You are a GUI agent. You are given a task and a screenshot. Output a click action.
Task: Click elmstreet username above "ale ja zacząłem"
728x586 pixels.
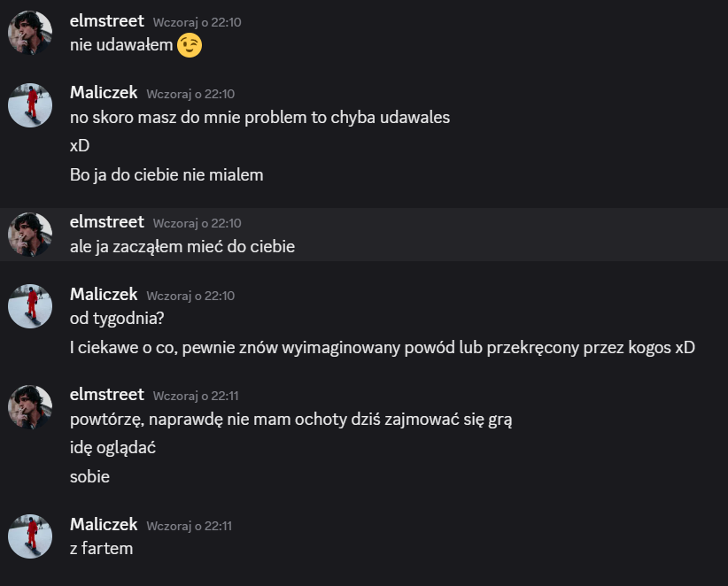coord(106,222)
